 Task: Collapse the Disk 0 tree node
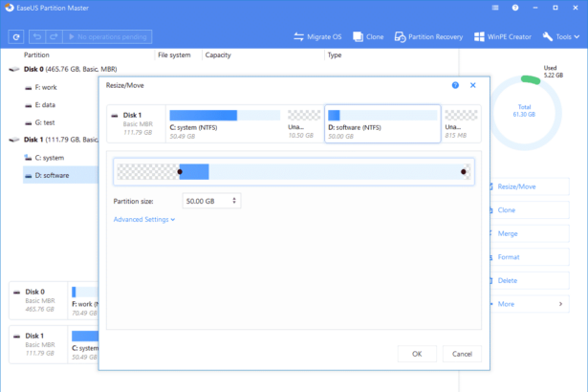[x=11, y=70]
